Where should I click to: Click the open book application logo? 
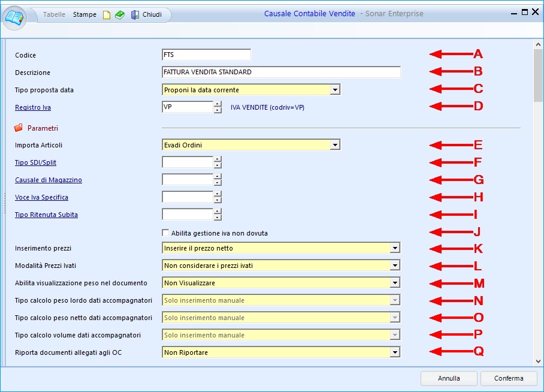14,16
